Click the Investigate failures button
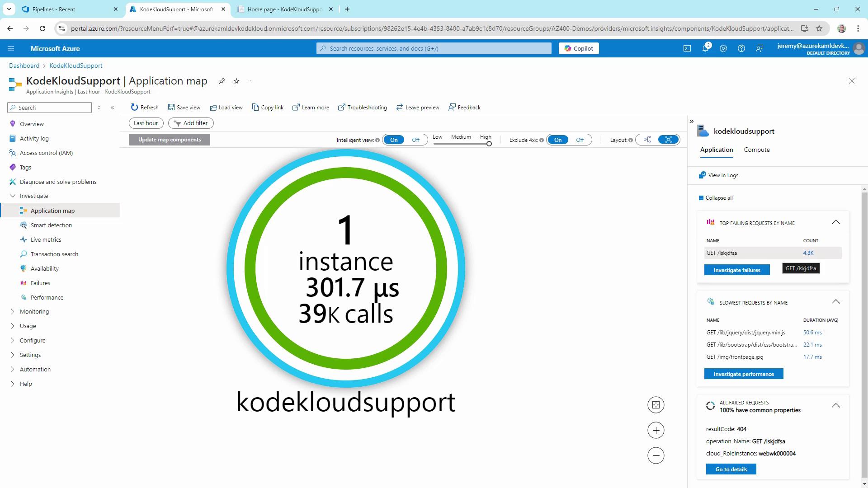Image resolution: width=868 pixels, height=488 pixels. coord(736,270)
